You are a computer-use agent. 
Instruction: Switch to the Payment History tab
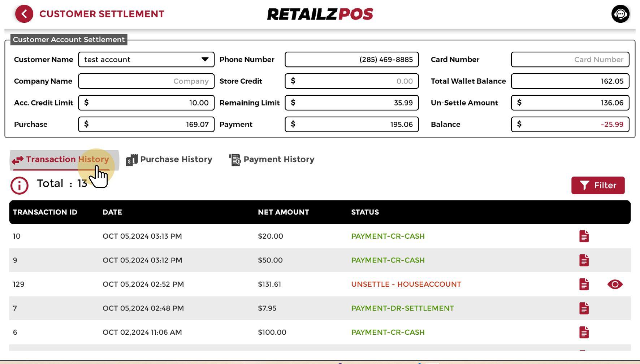[272, 160]
